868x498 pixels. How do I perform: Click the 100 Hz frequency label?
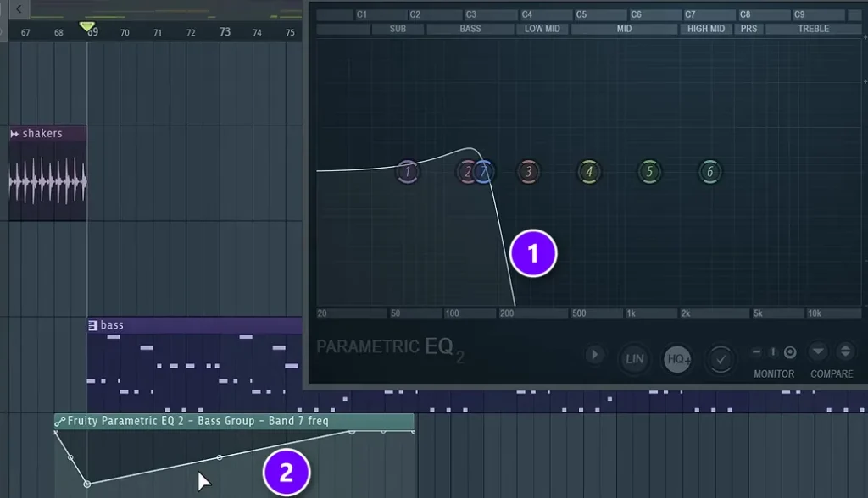(452, 313)
